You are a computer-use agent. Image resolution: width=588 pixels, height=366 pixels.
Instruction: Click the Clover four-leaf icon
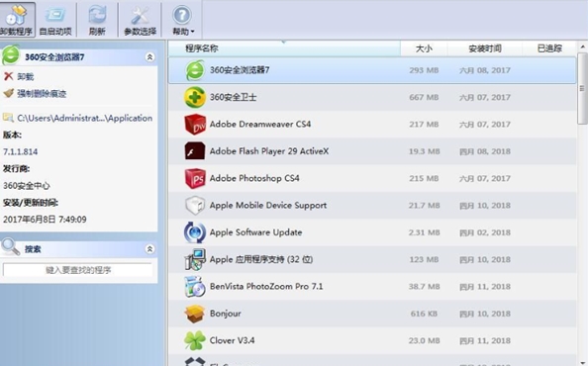pos(195,340)
